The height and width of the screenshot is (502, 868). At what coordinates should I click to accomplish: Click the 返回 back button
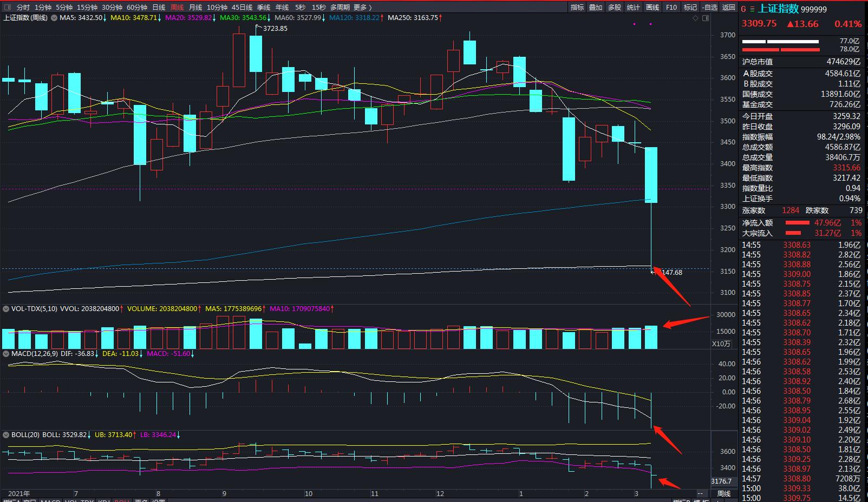point(729,7)
